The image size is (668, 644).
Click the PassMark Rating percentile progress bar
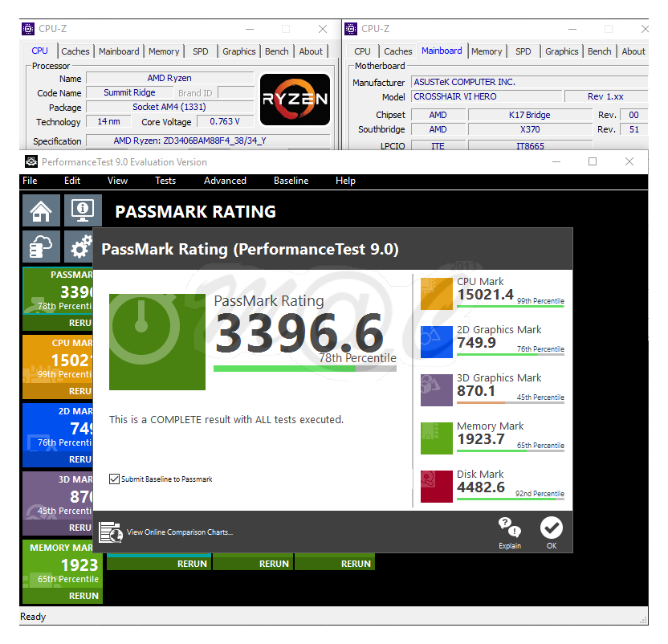304,369
